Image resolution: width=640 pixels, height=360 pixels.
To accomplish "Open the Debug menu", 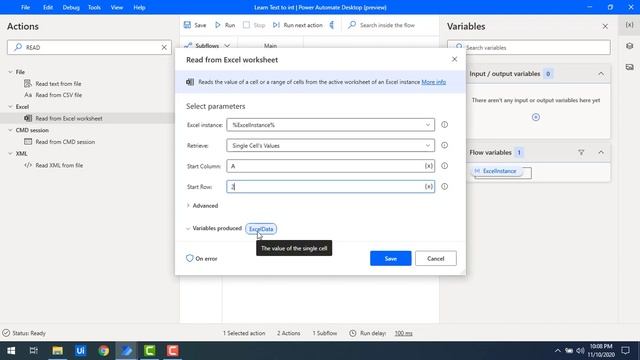I will click(71, 7).
